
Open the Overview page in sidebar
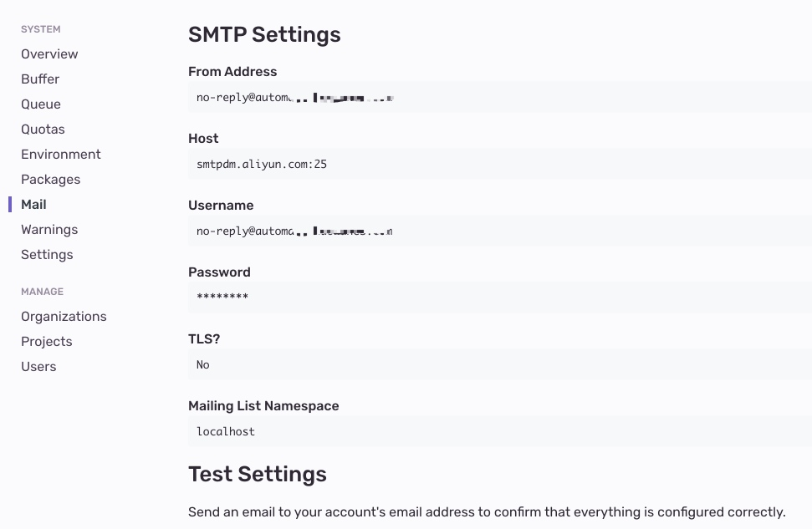[49, 54]
